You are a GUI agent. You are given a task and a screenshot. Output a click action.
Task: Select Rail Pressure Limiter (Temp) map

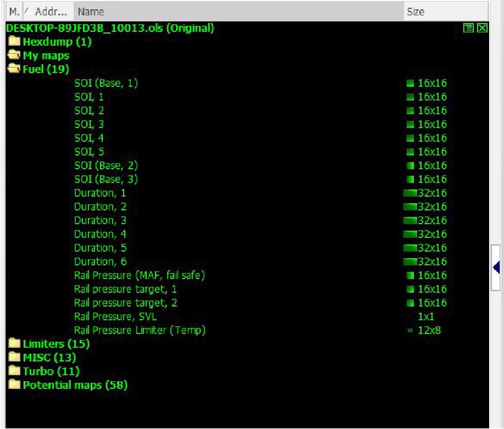pos(140,330)
